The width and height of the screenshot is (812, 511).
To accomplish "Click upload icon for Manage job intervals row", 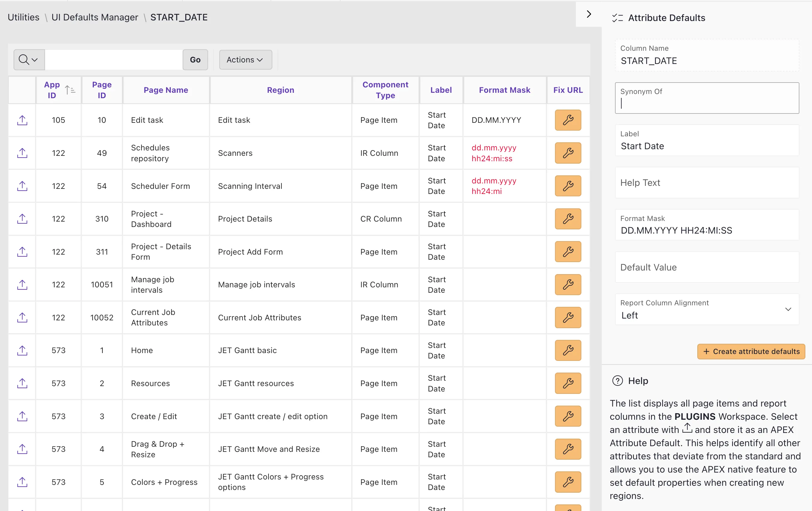I will click(22, 285).
